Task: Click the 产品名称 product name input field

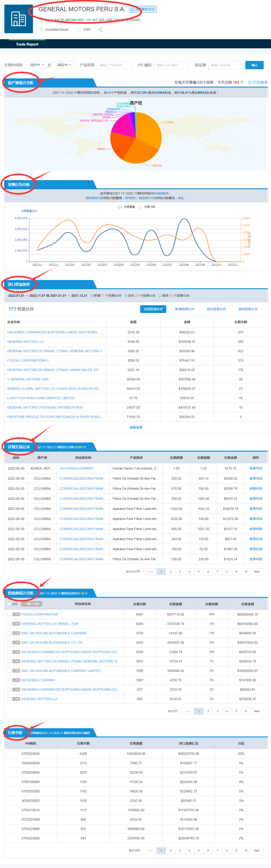Action: [x=114, y=65]
